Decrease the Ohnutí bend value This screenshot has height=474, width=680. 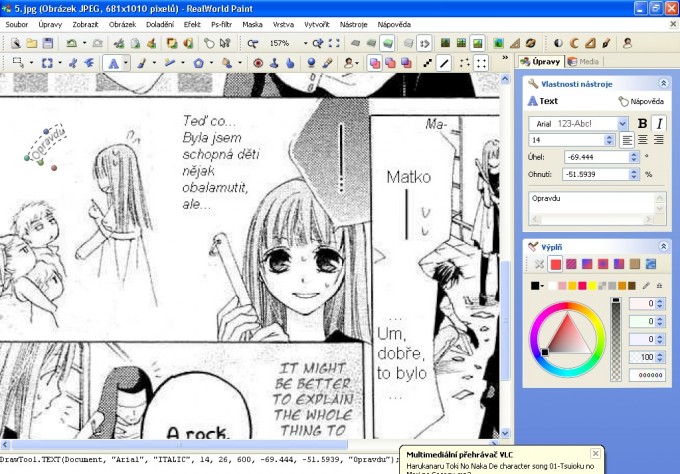[634, 177]
